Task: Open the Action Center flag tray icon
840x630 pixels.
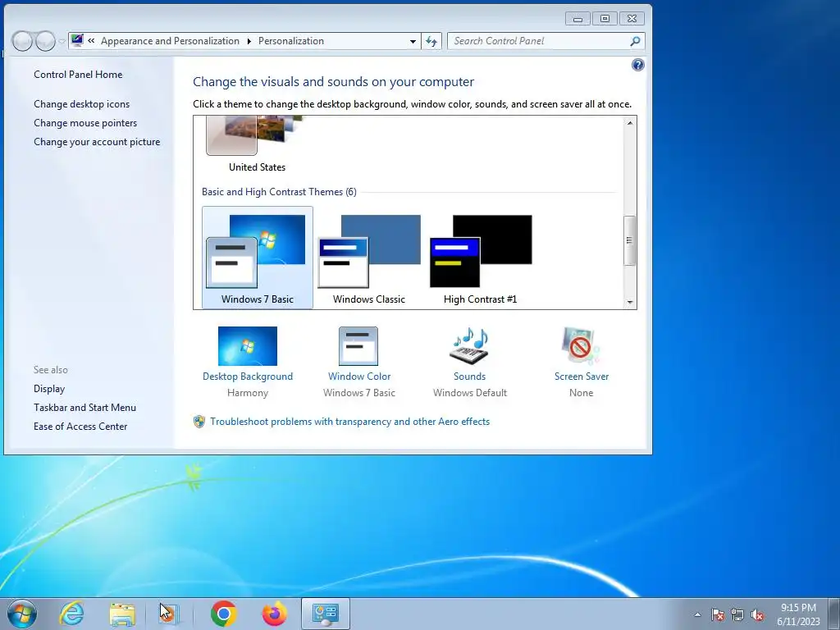Action: [x=718, y=614]
